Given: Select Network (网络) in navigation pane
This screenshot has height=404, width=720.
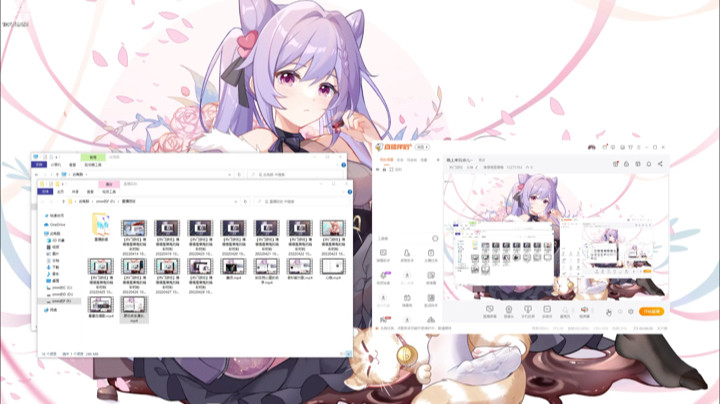Looking at the screenshot, I should pyautogui.click(x=51, y=310).
